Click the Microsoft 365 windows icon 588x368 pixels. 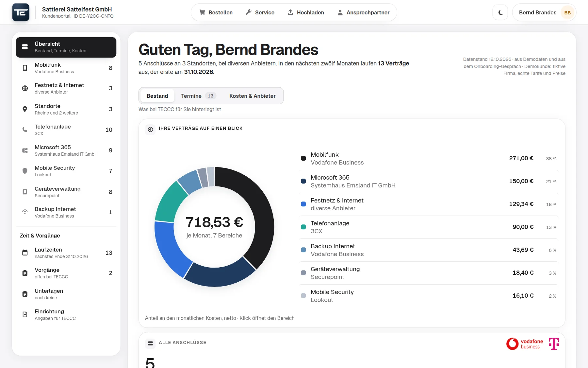[25, 150]
